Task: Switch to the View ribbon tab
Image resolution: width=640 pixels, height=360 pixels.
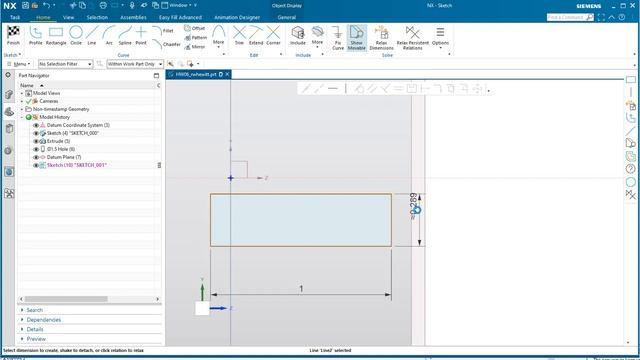Action: 68,18
